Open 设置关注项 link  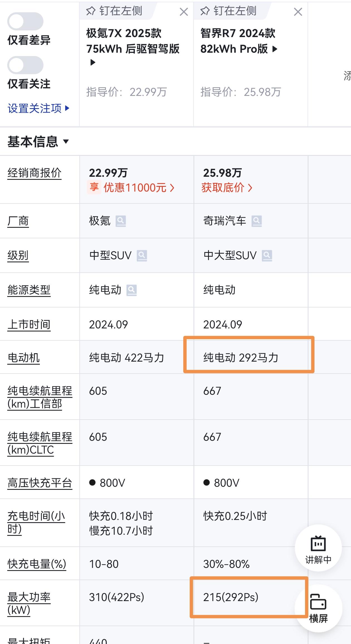(x=38, y=108)
